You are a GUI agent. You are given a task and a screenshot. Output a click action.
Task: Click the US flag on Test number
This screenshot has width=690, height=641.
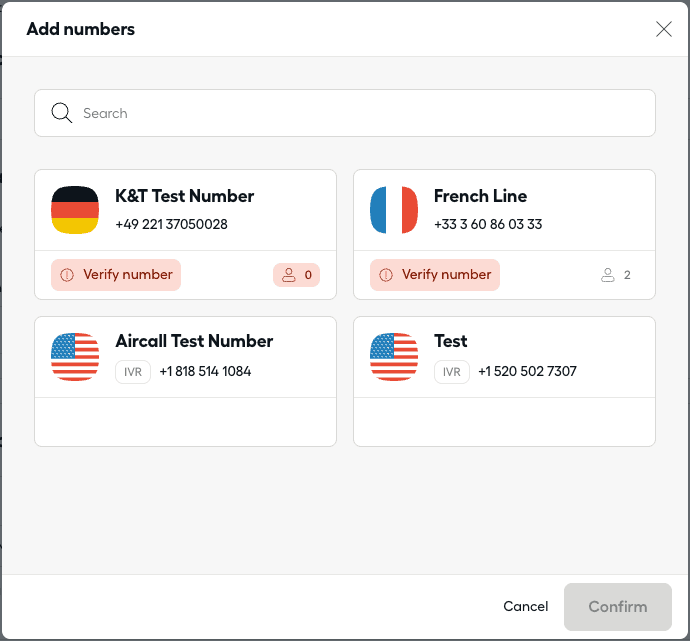[394, 356]
